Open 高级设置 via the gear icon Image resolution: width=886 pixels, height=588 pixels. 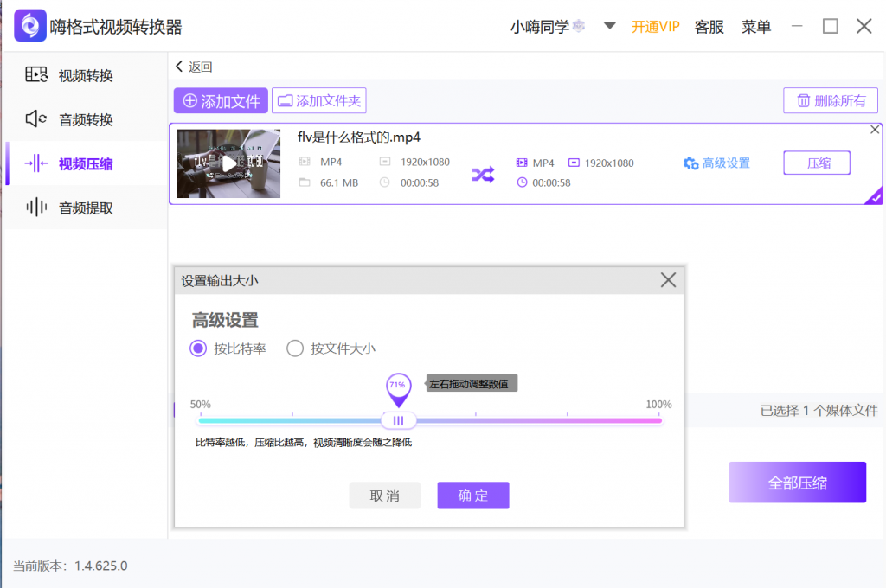pyautogui.click(x=691, y=163)
